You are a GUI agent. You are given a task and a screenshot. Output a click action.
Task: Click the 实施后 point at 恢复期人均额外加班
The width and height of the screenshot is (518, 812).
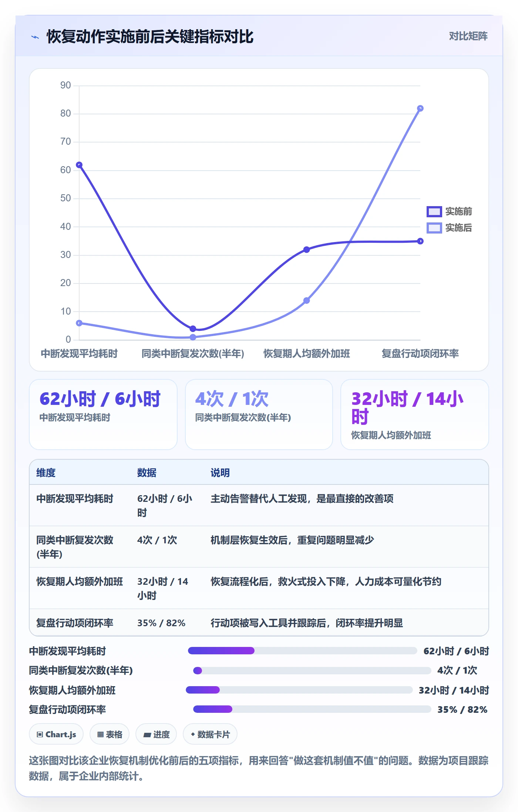click(306, 301)
